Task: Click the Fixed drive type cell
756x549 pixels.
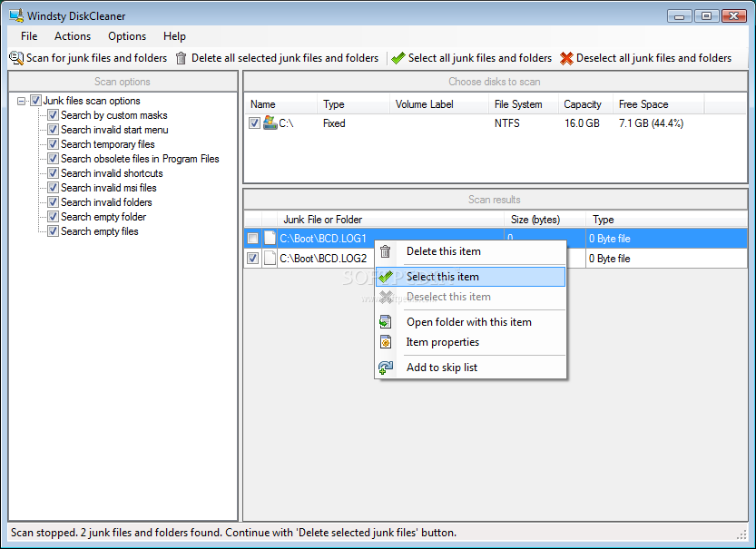Action: pos(334,123)
